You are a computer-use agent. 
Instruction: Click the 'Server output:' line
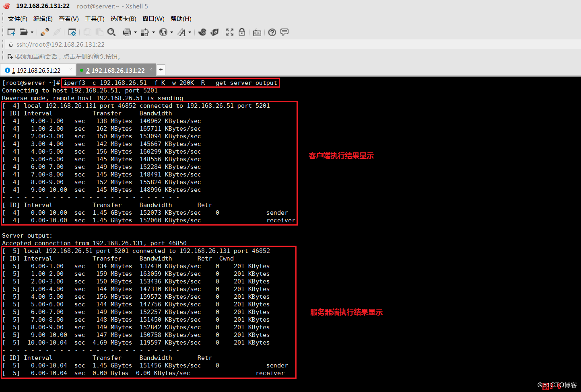27,236
